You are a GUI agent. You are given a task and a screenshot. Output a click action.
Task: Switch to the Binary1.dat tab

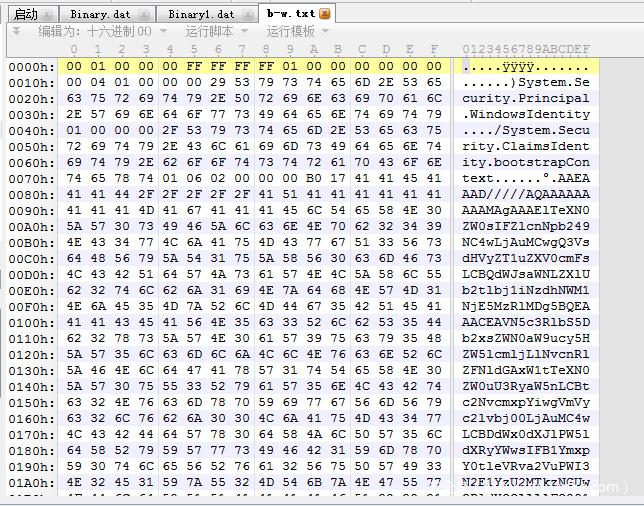[x=200, y=14]
